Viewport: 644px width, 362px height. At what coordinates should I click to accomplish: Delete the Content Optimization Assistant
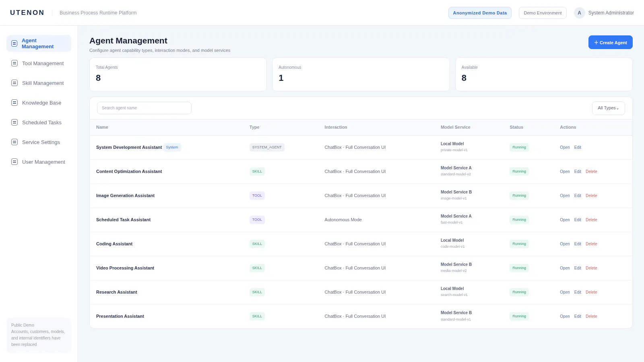coord(591,171)
